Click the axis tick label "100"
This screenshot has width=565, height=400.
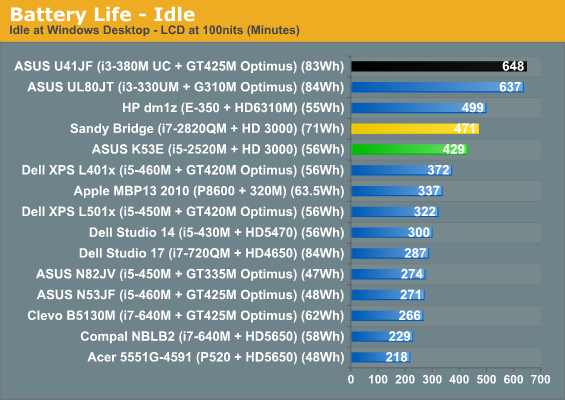coord(378,379)
